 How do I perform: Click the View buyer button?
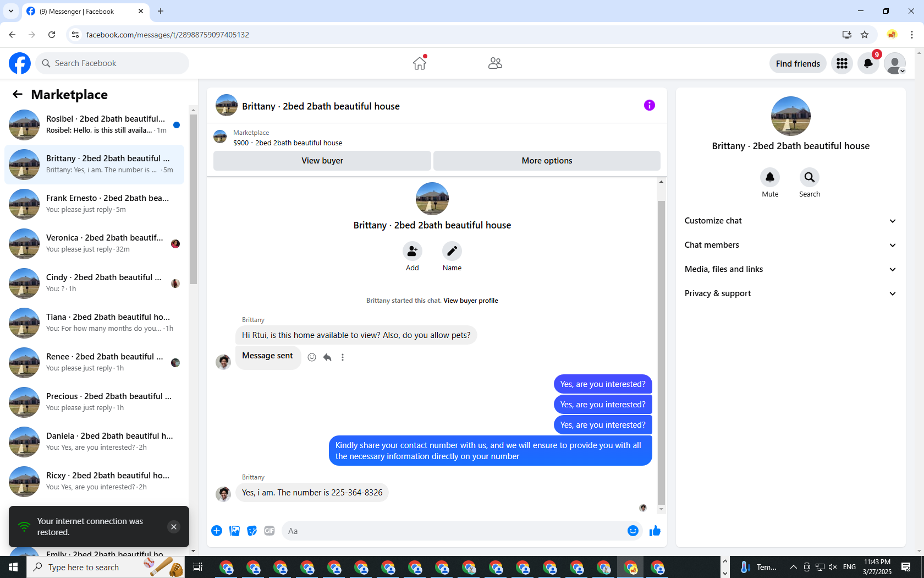pos(322,161)
